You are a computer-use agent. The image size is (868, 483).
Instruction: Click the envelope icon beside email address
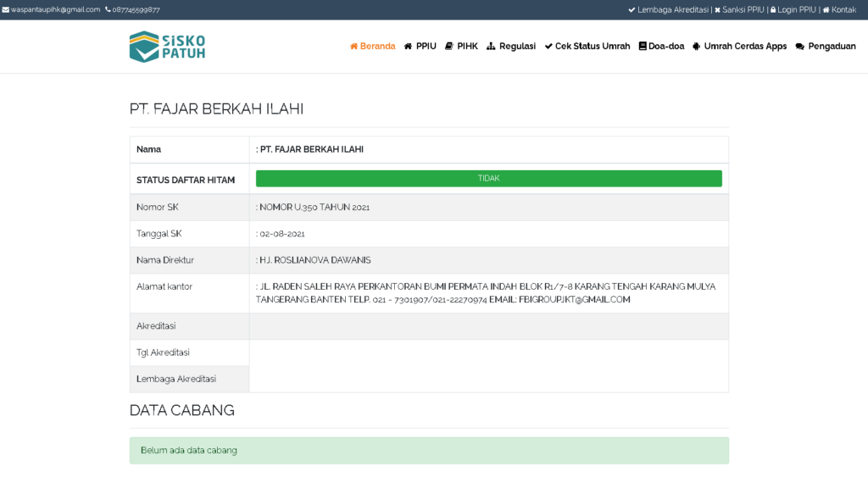(x=5, y=10)
